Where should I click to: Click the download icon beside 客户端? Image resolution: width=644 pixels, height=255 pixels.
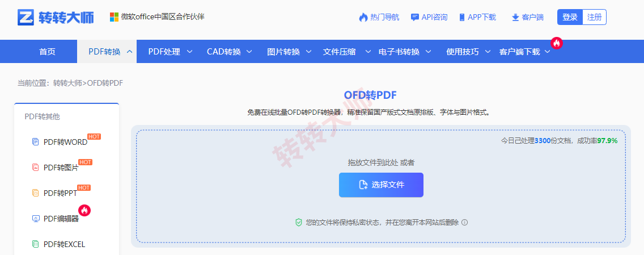[x=515, y=17]
